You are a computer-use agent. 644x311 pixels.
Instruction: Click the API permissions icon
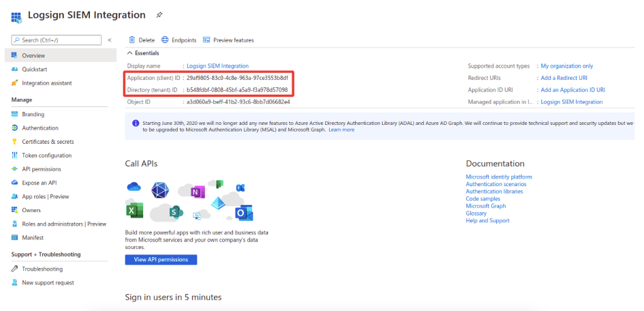pyautogui.click(x=14, y=169)
